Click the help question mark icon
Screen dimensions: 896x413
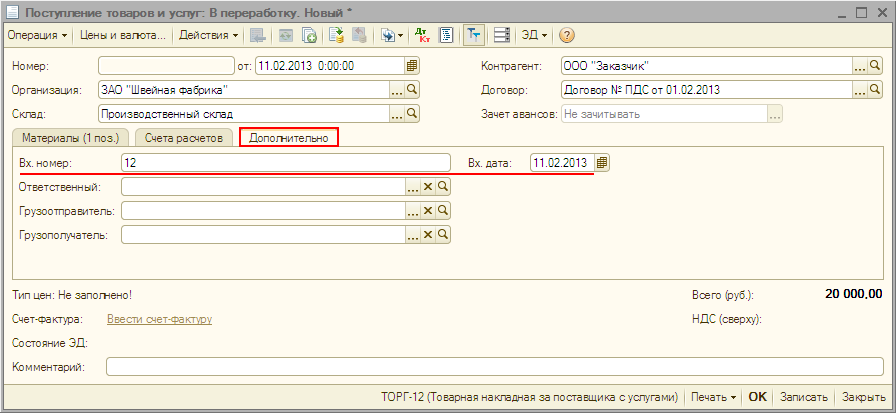566,35
